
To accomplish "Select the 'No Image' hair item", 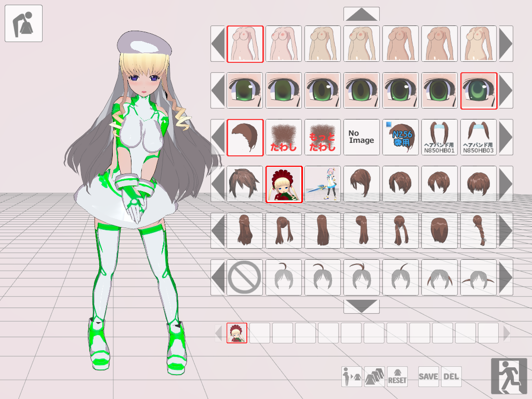I will click(362, 137).
